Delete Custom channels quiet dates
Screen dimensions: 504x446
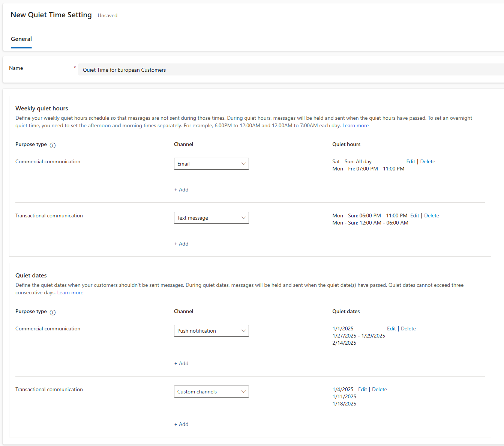[x=379, y=389]
